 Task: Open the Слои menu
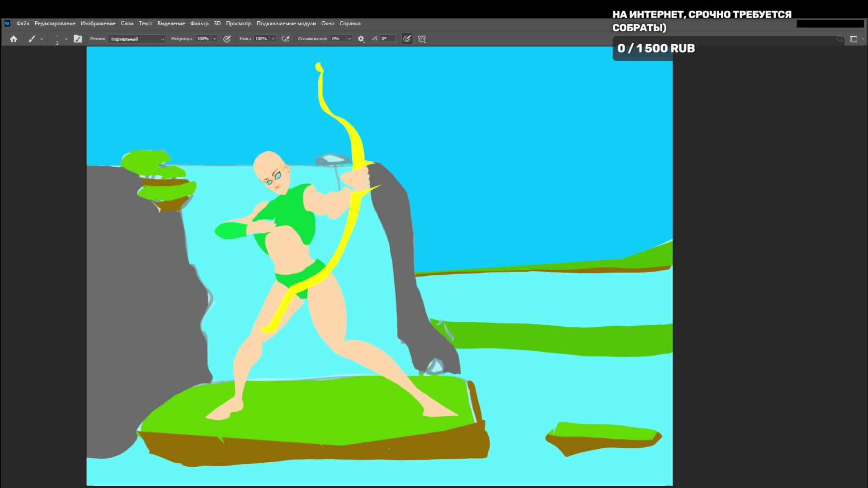click(127, 23)
